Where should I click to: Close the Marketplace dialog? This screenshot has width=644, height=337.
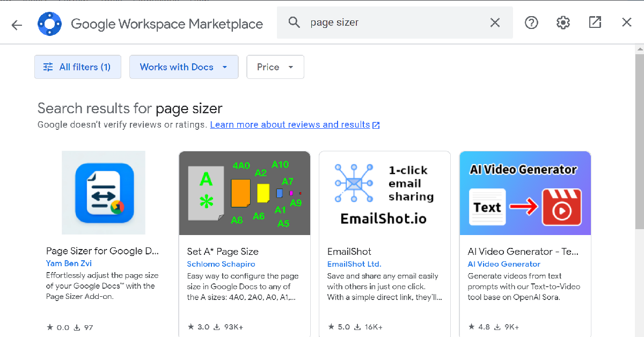tap(627, 23)
